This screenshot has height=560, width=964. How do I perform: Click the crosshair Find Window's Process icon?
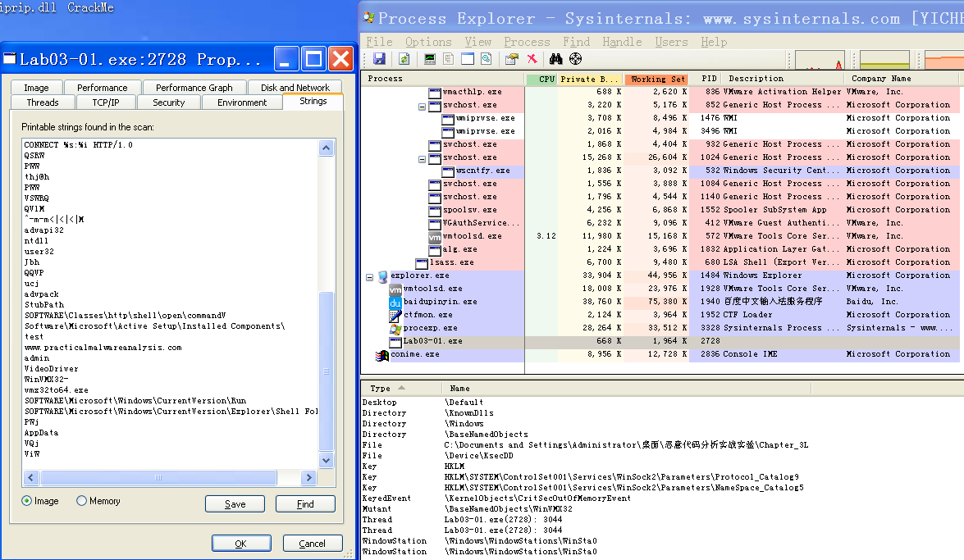point(575,59)
